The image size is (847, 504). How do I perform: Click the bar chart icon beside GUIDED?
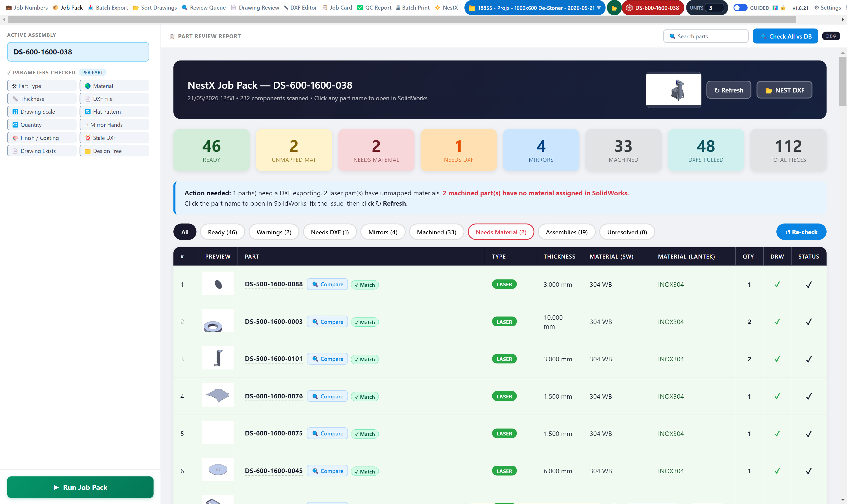pyautogui.click(x=775, y=8)
